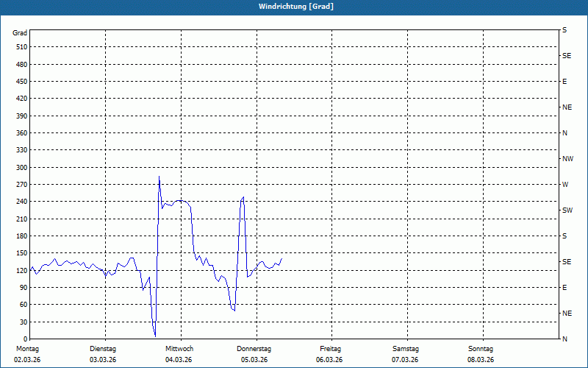
Task: Click the date 02.03.26
Action: [x=27, y=360]
